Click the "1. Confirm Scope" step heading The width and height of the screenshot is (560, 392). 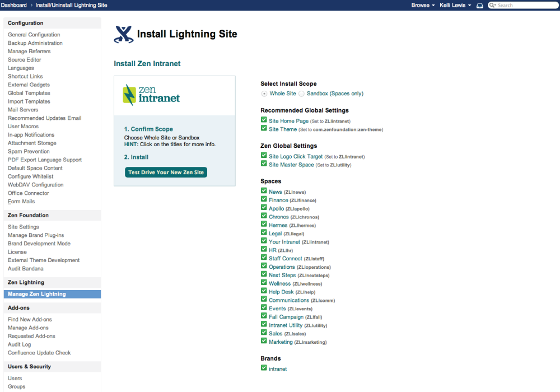pyautogui.click(x=148, y=129)
